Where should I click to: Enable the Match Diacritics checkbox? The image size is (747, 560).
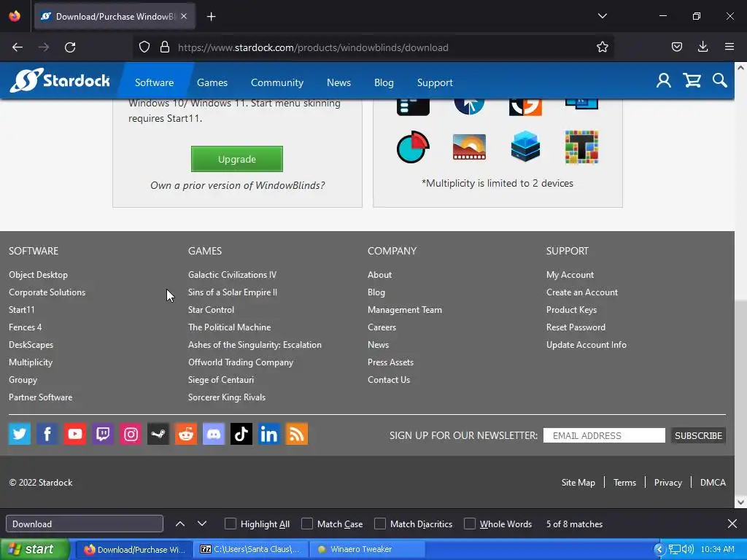pyautogui.click(x=379, y=524)
